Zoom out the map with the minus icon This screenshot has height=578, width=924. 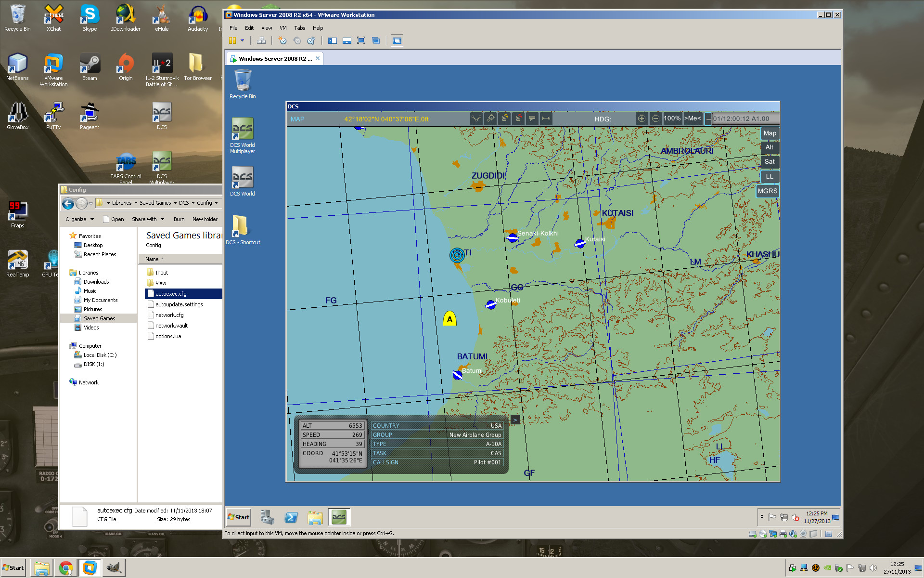point(655,118)
